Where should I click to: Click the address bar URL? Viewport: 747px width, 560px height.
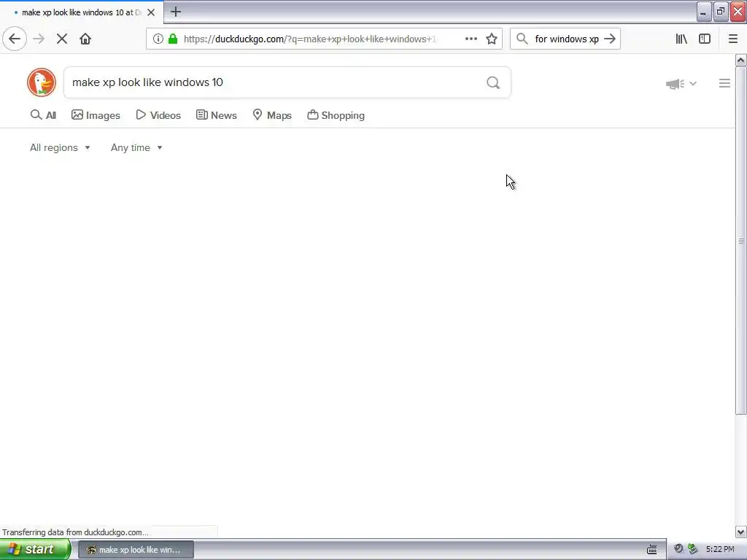[309, 39]
